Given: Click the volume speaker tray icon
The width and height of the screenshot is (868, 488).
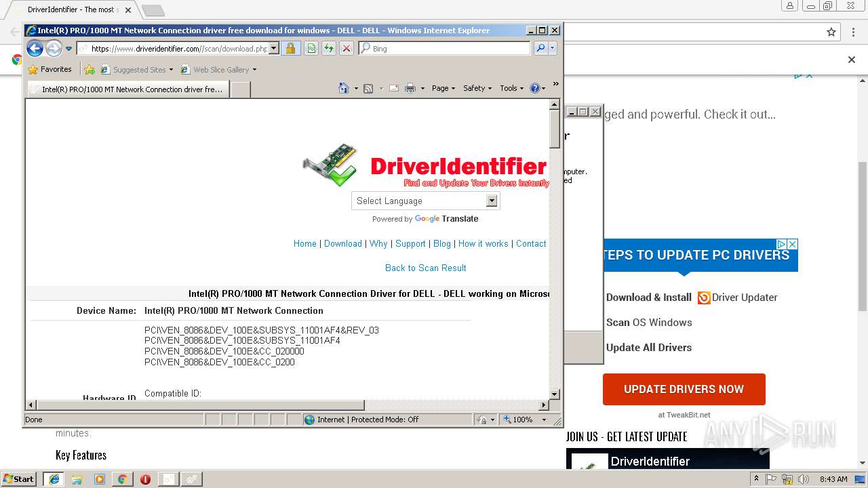Looking at the screenshot, I should 804,479.
